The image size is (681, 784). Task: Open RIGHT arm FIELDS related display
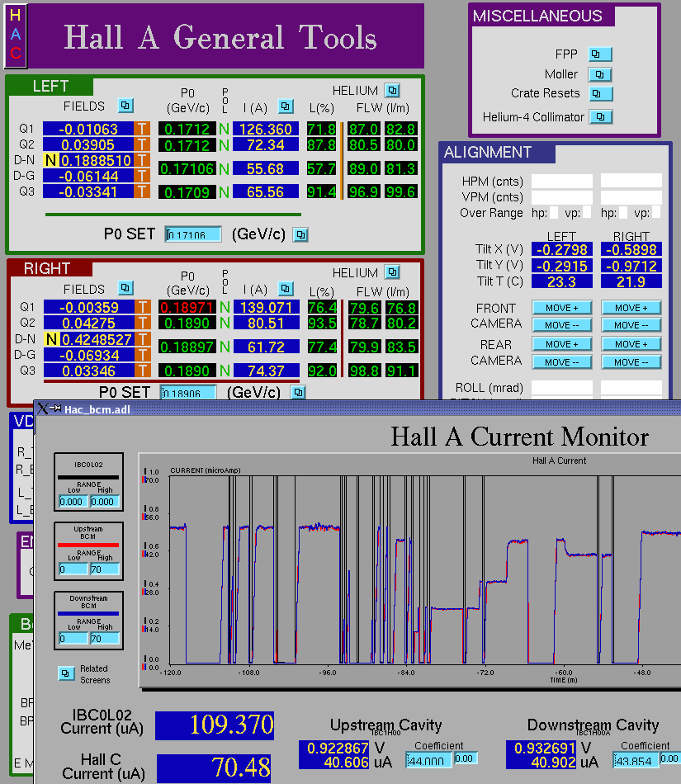125,288
